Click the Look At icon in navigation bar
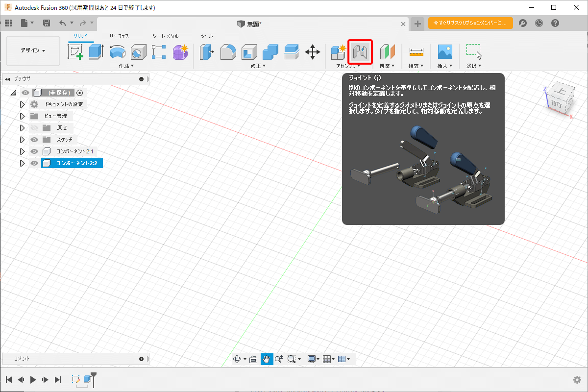 tap(253, 359)
